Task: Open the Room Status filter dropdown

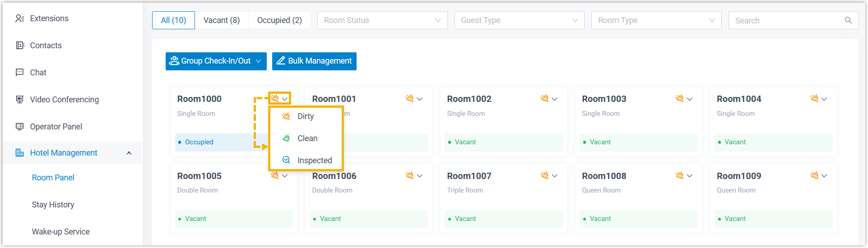Action: 382,20
